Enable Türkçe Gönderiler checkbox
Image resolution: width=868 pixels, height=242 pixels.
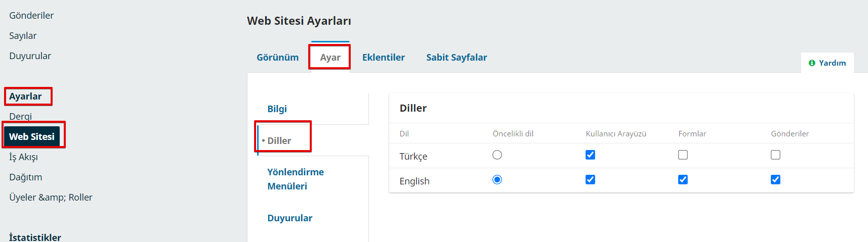point(775,155)
